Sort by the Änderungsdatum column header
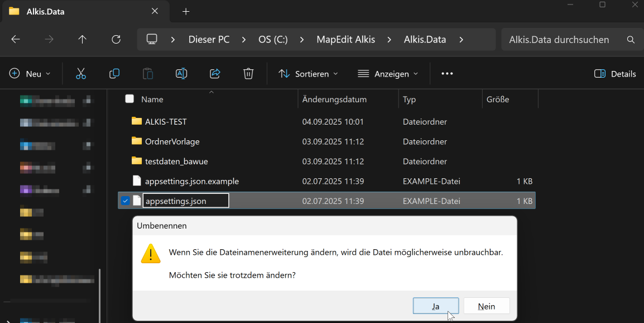This screenshot has width=644, height=323. pos(334,99)
